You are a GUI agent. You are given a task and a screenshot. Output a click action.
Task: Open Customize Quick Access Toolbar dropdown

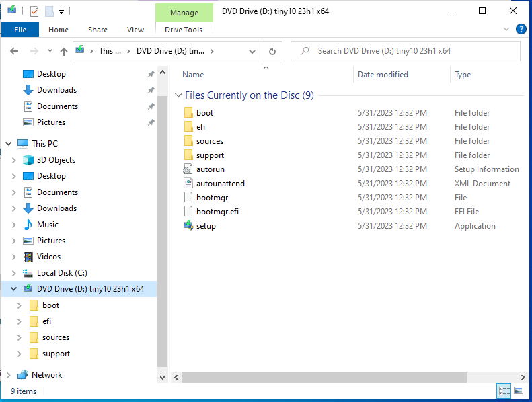(x=61, y=12)
